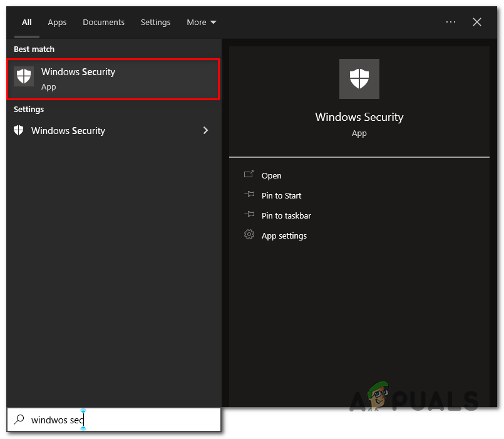Switch to the Settings filter tab
The height and width of the screenshot is (439, 504).
155,22
